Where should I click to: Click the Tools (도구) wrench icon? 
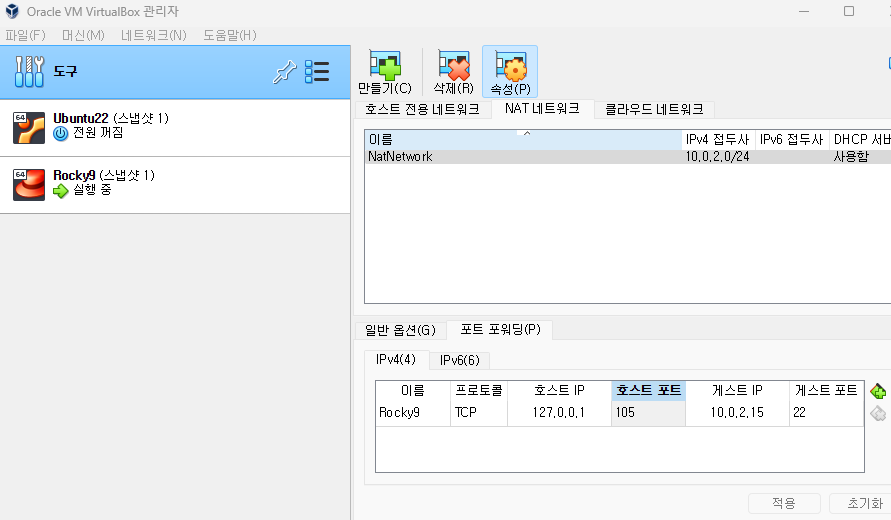pyautogui.click(x=29, y=72)
